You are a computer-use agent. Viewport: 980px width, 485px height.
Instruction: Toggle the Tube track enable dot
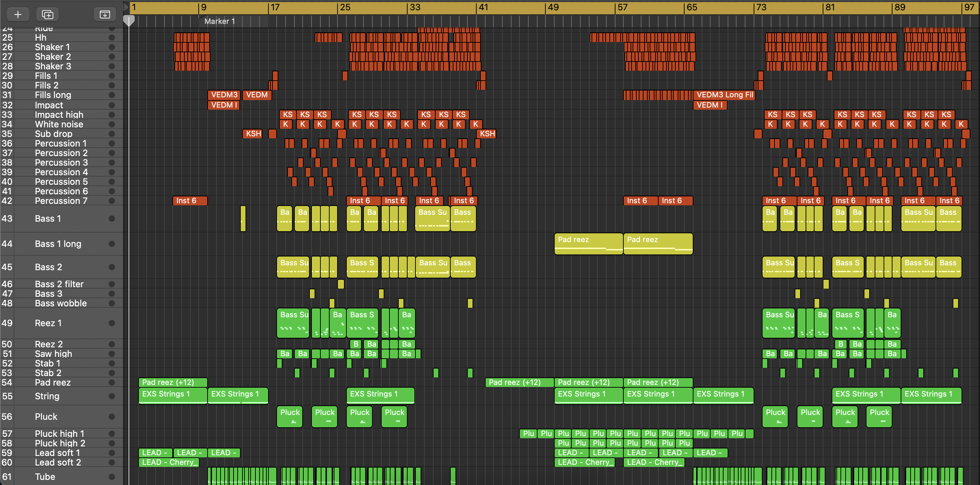(x=111, y=477)
